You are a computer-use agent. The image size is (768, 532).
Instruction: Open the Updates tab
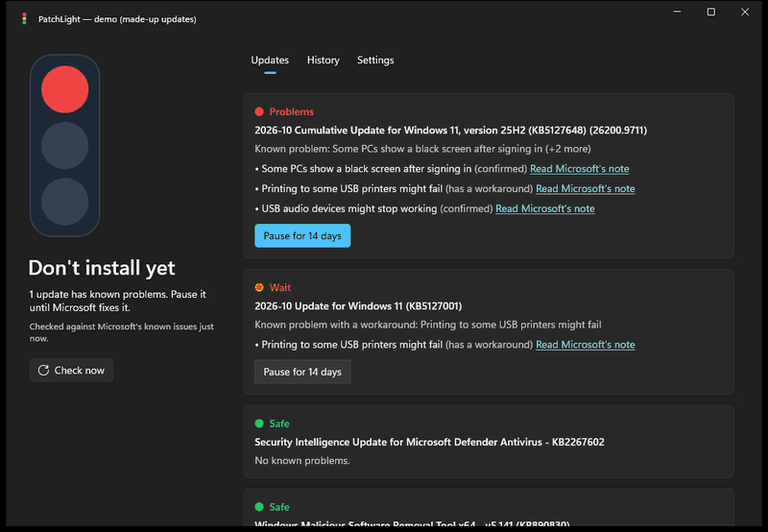[x=270, y=60]
